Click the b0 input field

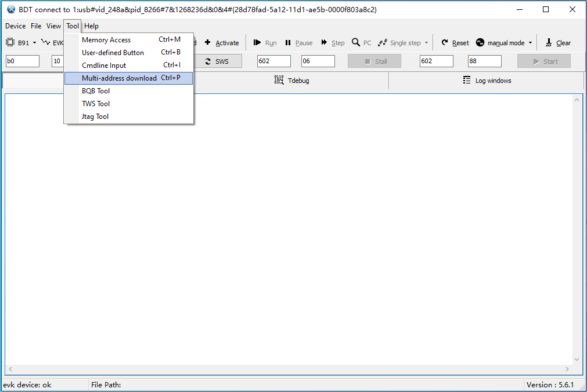[23, 61]
